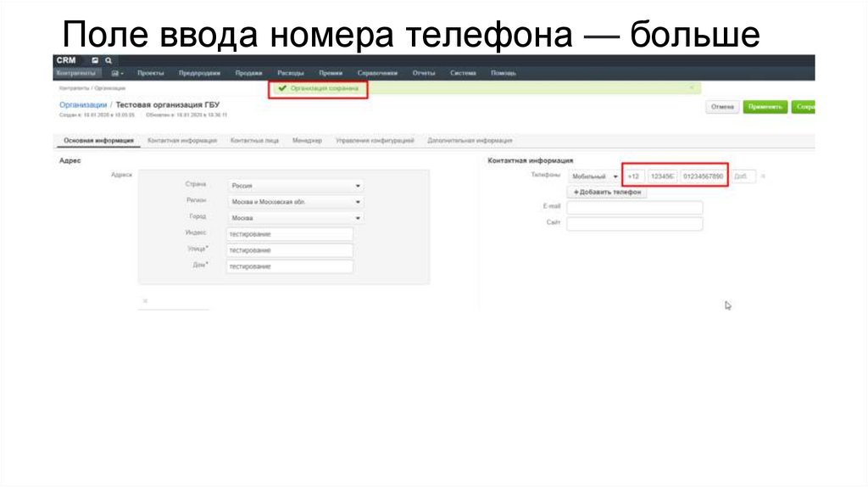Click the small X below the address block
This screenshot has width=868, height=487.
[145, 300]
